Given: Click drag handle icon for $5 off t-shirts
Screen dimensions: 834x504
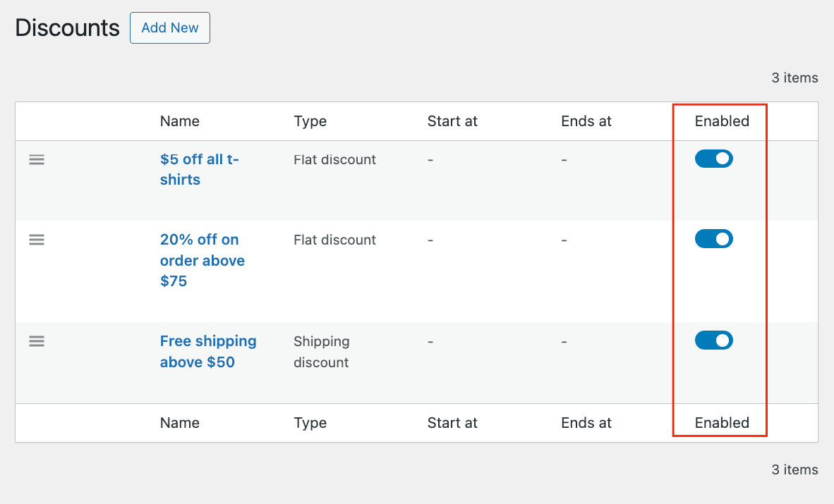Looking at the screenshot, I should point(37,160).
